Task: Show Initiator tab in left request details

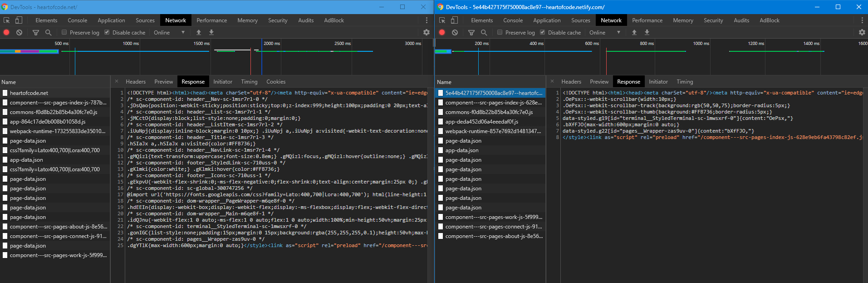Action: pos(223,82)
